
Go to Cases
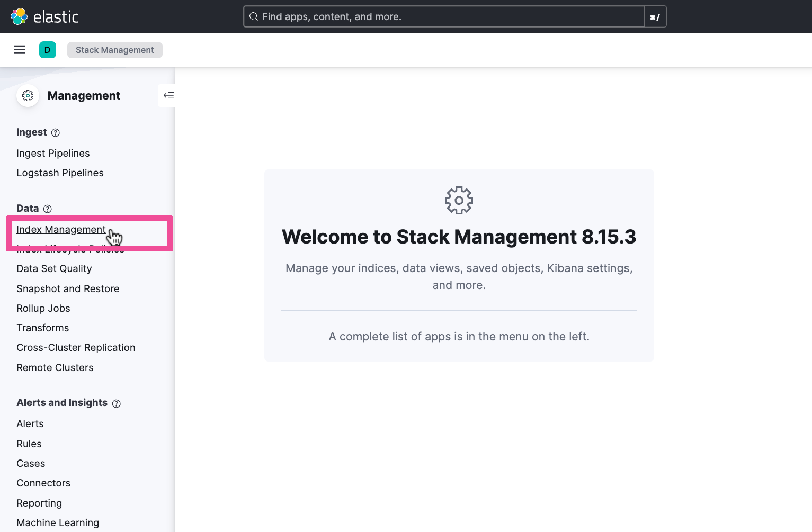[31, 463]
